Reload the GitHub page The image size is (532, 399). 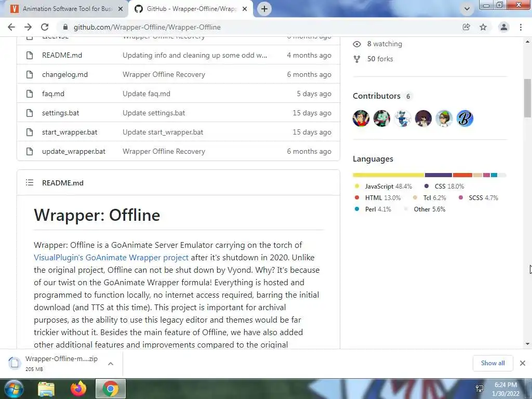coord(45,27)
